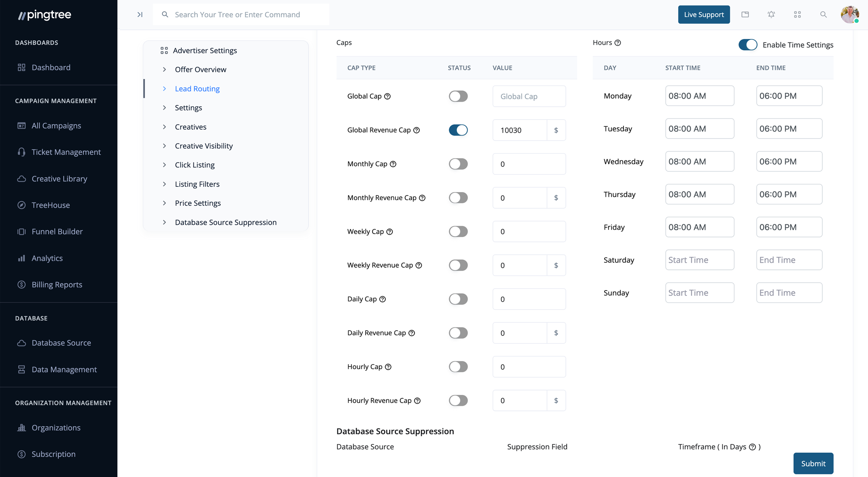Click the notification bell icon
The width and height of the screenshot is (868, 477).
pyautogui.click(x=771, y=15)
